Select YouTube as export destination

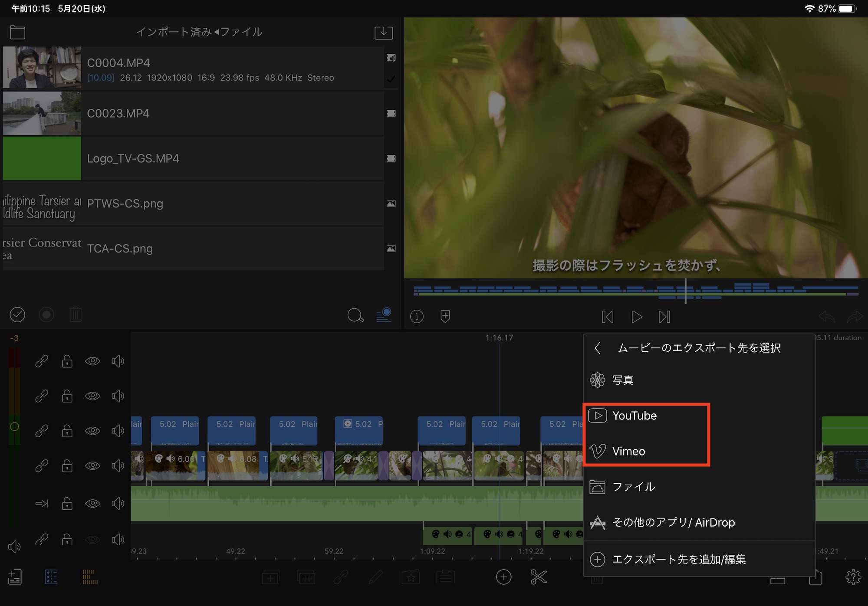[634, 416]
